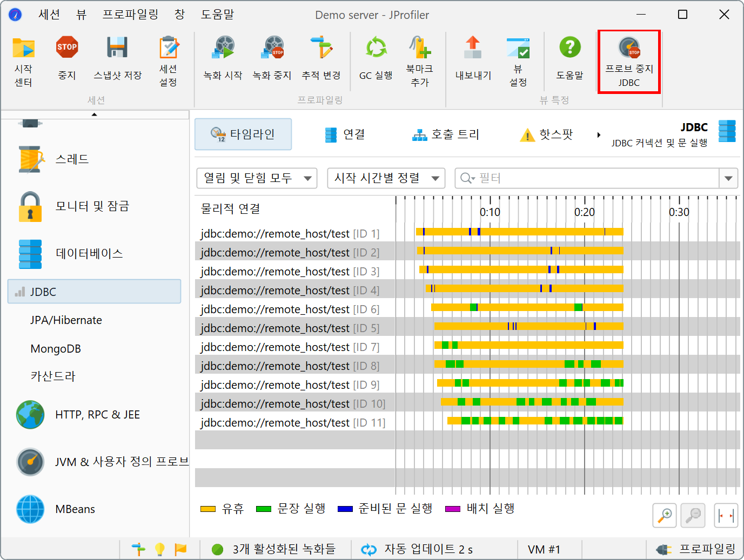Click the 0:20 timeline marker
The height and width of the screenshot is (560, 744).
(585, 212)
